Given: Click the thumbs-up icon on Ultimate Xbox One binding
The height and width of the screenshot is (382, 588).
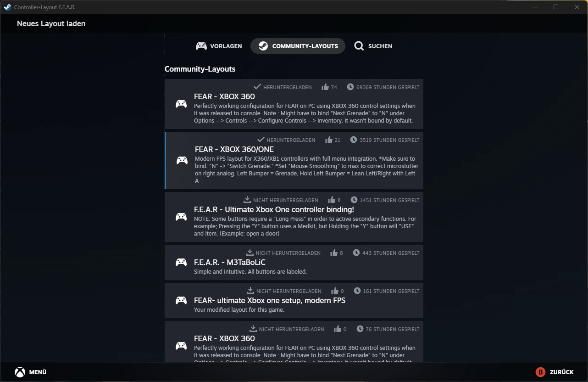Looking at the screenshot, I should click(332, 200).
